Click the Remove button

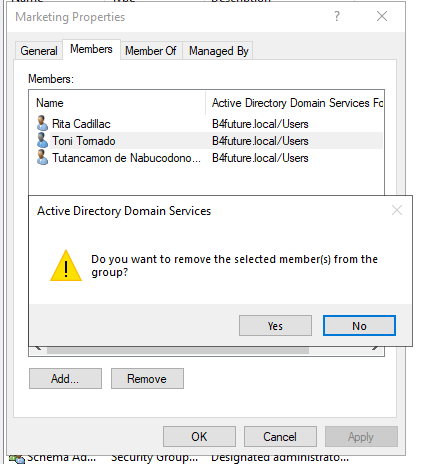pyautogui.click(x=147, y=379)
